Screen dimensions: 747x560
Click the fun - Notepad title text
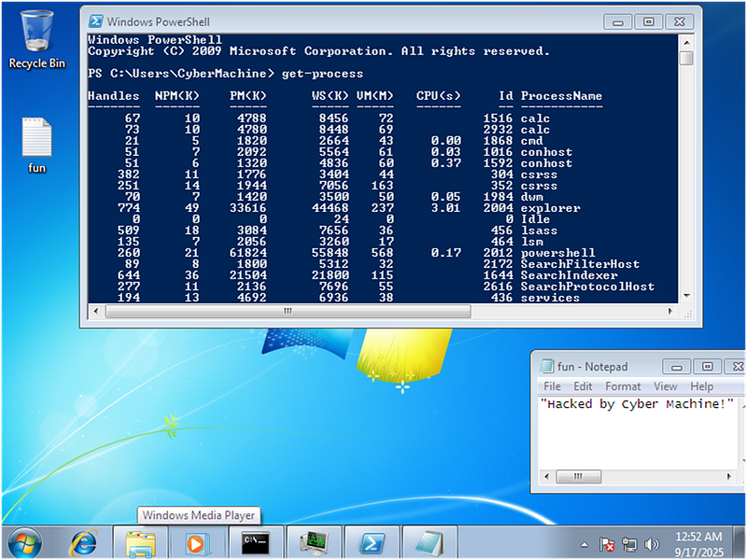coord(592,367)
